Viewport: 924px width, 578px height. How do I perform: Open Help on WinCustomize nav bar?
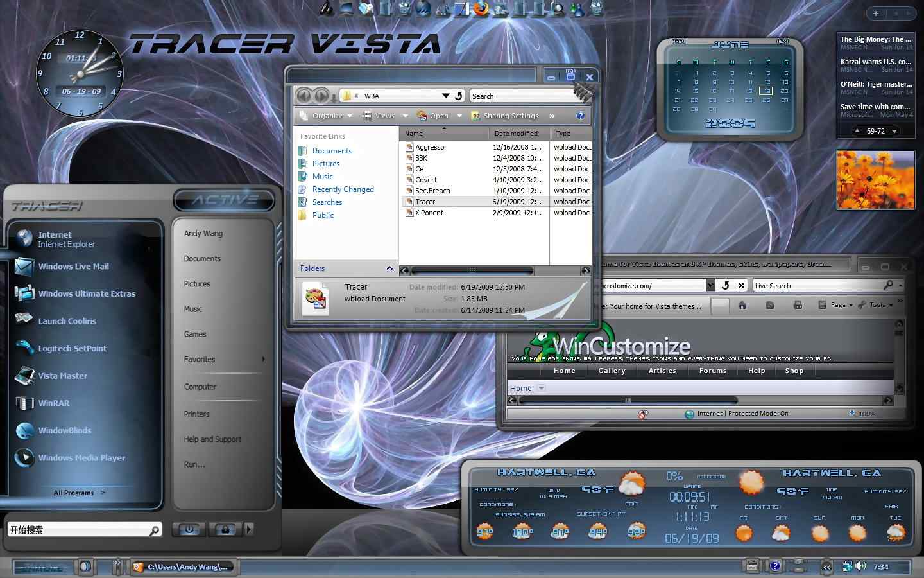tap(757, 371)
